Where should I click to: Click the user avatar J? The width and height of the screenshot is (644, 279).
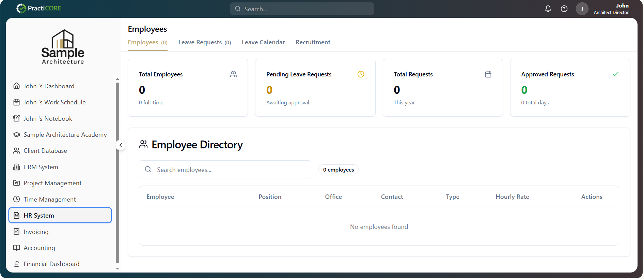click(x=582, y=9)
